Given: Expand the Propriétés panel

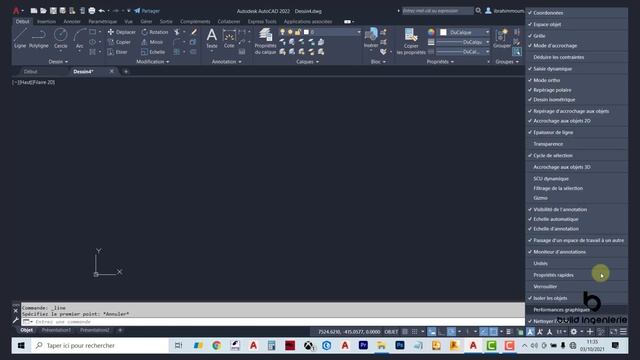Looking at the screenshot, I should [x=440, y=62].
